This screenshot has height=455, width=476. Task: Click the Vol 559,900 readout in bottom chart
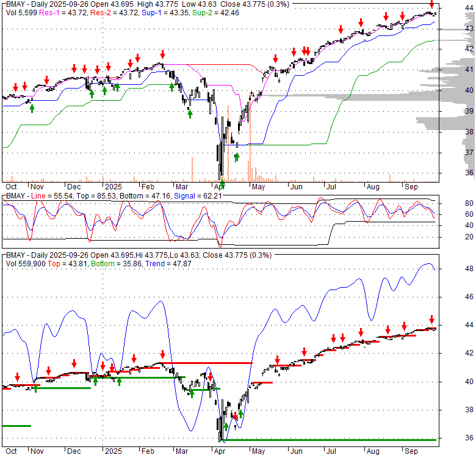coord(26,264)
